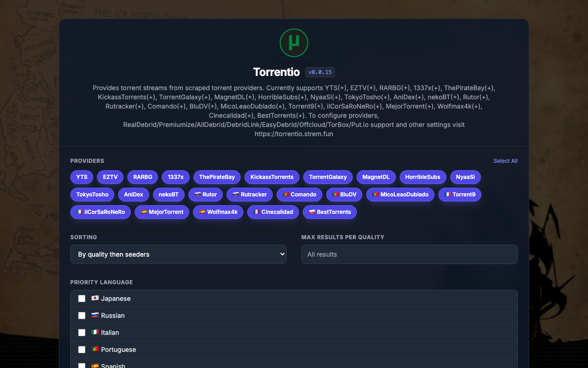Viewport: 588px width, 368px height.
Task: Deselect the Cinecalidad provider
Action: tap(273, 212)
